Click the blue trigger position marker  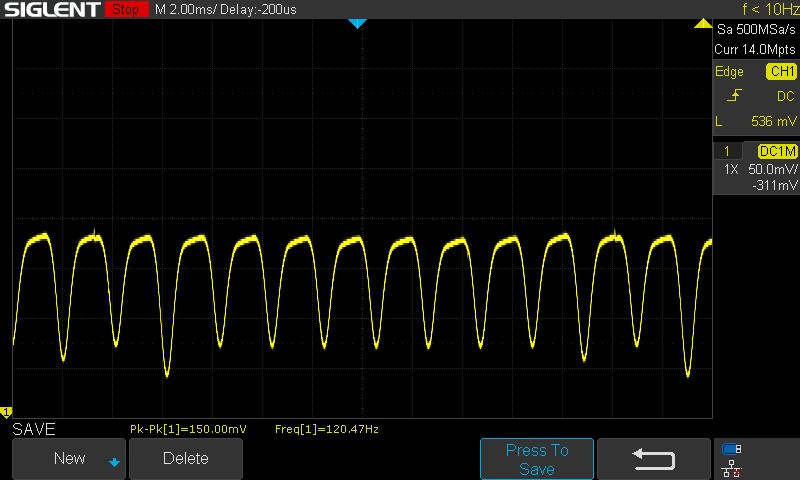[x=357, y=23]
